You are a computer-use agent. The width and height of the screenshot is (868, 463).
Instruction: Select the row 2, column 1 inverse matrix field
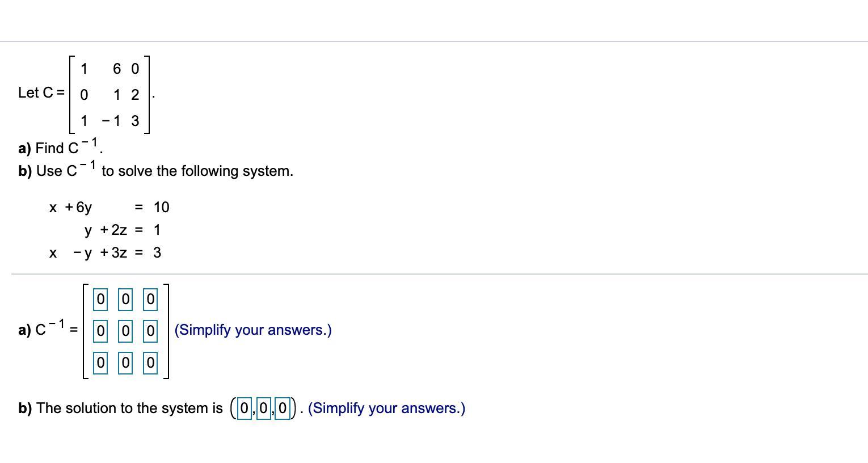100,330
